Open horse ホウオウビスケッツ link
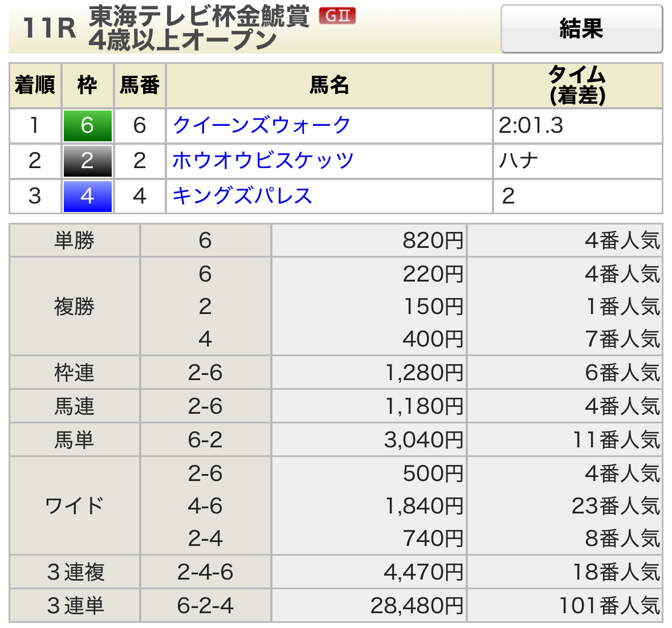This screenshot has height=628, width=672. click(x=263, y=161)
